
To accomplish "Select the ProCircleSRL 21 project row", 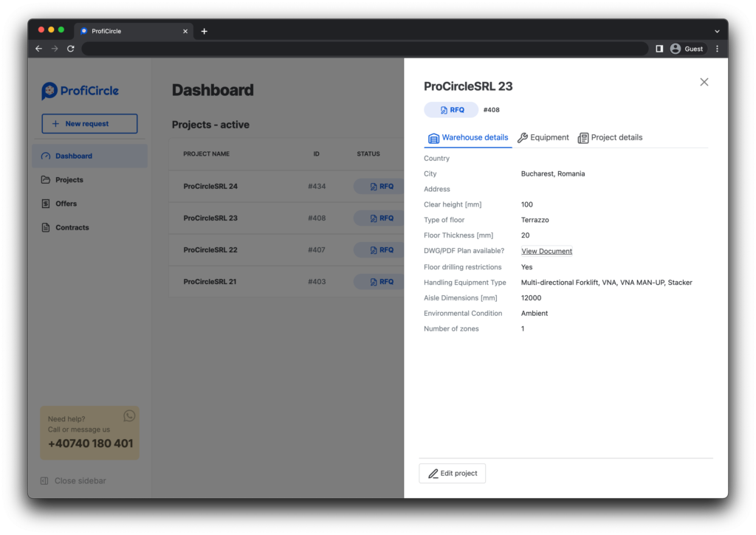I will click(x=286, y=282).
